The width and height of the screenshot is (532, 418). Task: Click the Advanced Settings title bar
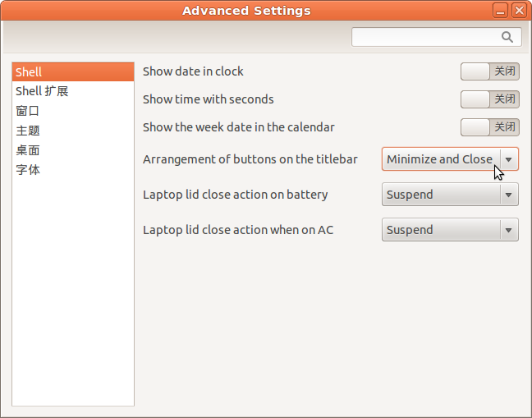246,11
